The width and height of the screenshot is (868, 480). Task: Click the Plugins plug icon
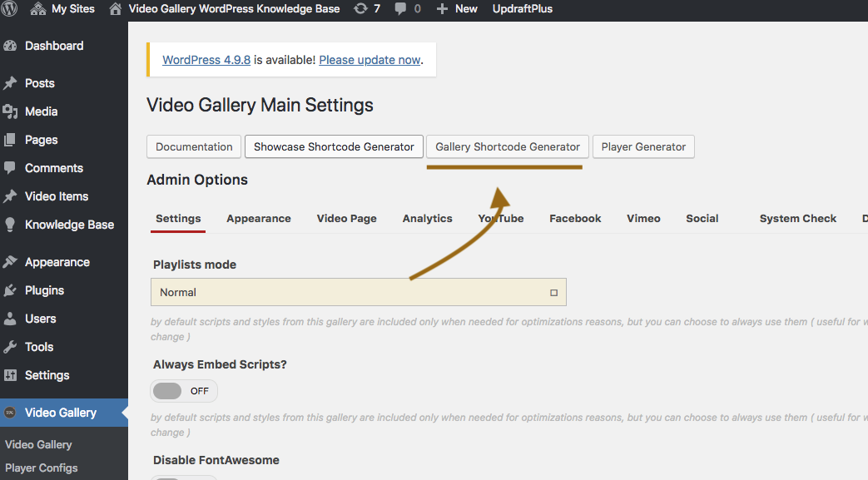tap(10, 290)
